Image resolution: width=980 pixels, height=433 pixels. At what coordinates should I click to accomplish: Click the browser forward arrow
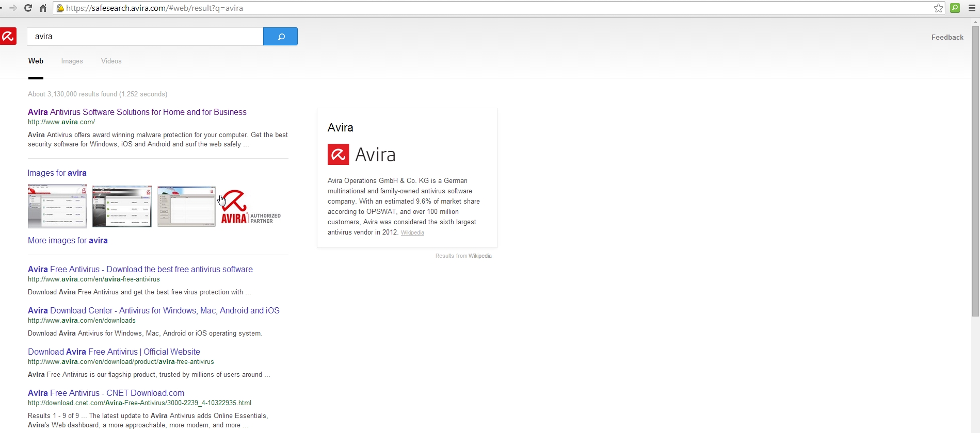click(13, 8)
